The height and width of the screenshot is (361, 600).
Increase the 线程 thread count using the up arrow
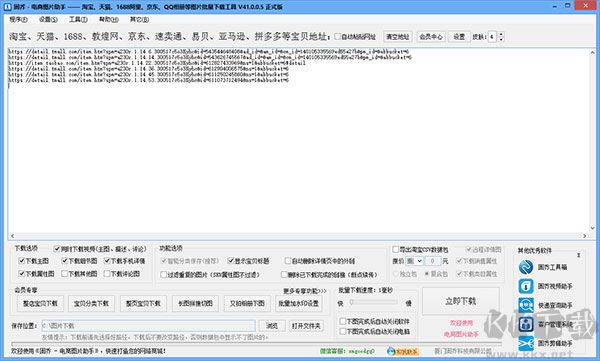click(x=501, y=34)
